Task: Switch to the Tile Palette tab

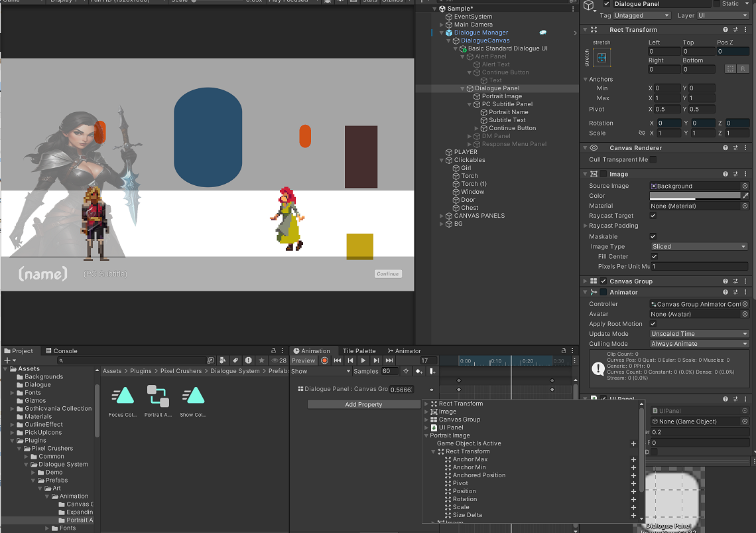Action: (359, 351)
